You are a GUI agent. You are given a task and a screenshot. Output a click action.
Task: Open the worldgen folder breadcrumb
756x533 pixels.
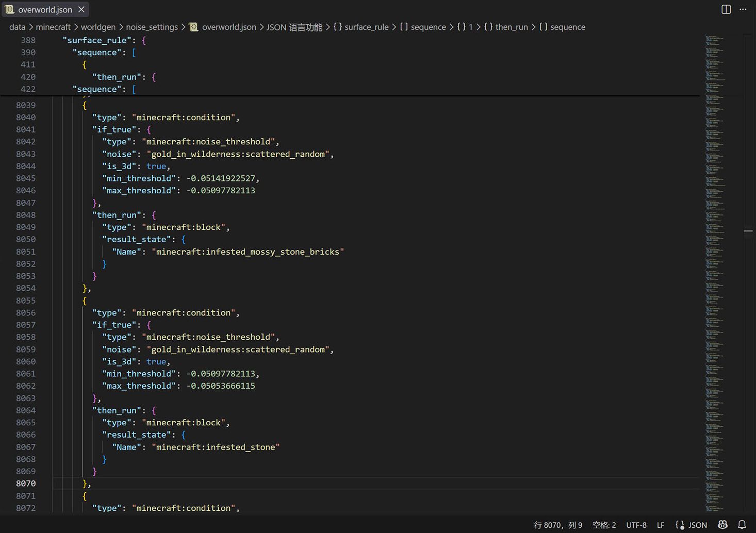98,27
